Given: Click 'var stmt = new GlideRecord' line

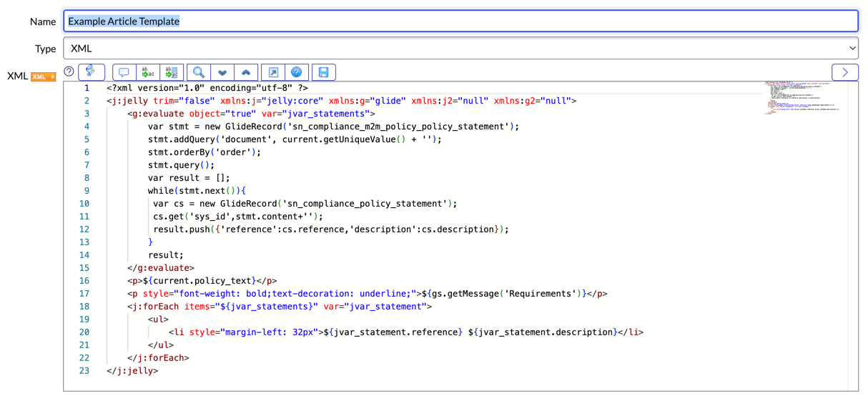Looking at the screenshot, I should (x=333, y=127).
